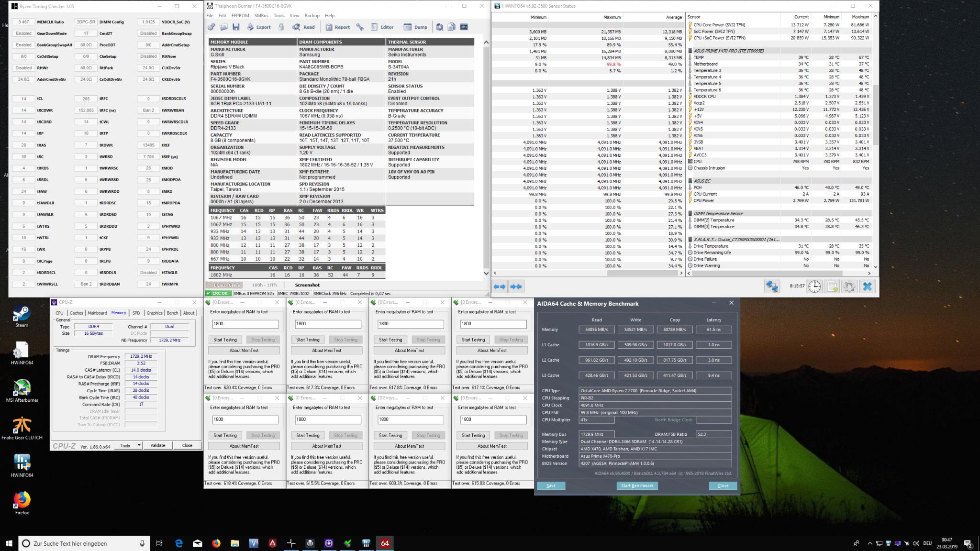Open the File menu in Thaiphoon Burner
Image resolution: width=980 pixels, height=551 pixels.
point(210,16)
